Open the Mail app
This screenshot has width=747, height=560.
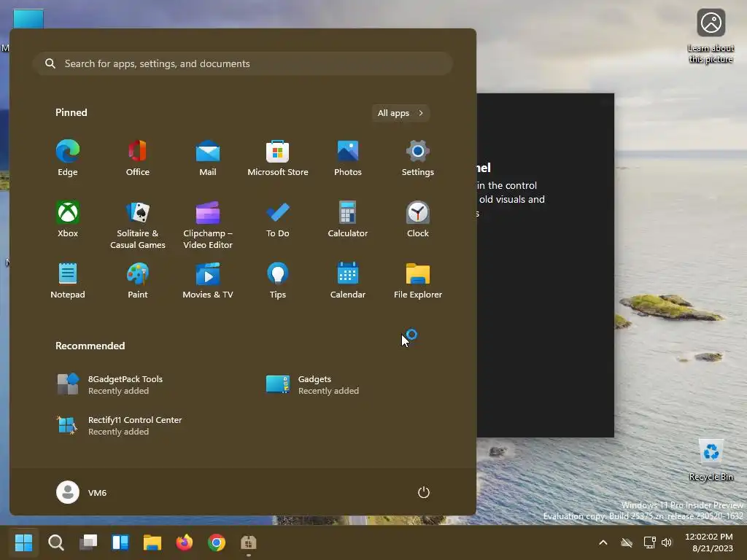(x=208, y=158)
